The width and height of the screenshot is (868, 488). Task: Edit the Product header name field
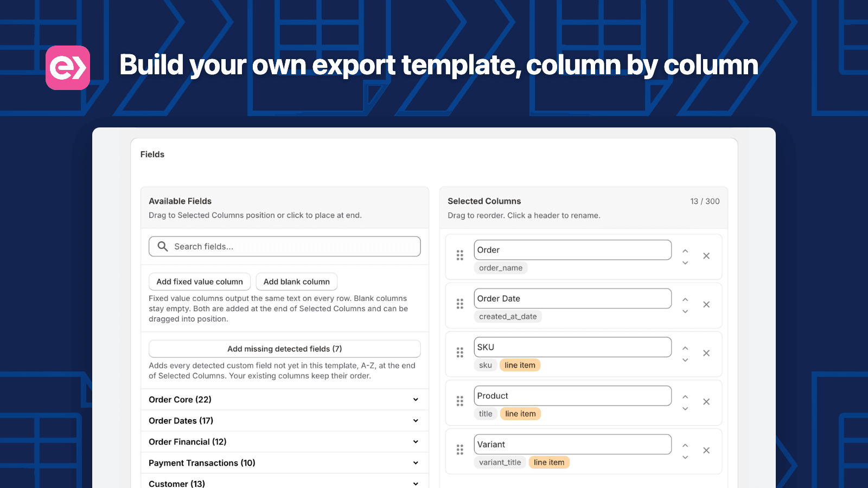573,396
